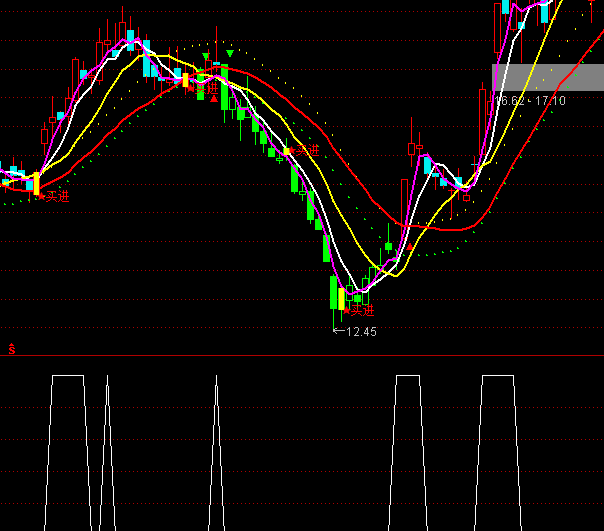Select the last wide pulse in the indicator panel
Screen dimensions: 604x531
497,377
